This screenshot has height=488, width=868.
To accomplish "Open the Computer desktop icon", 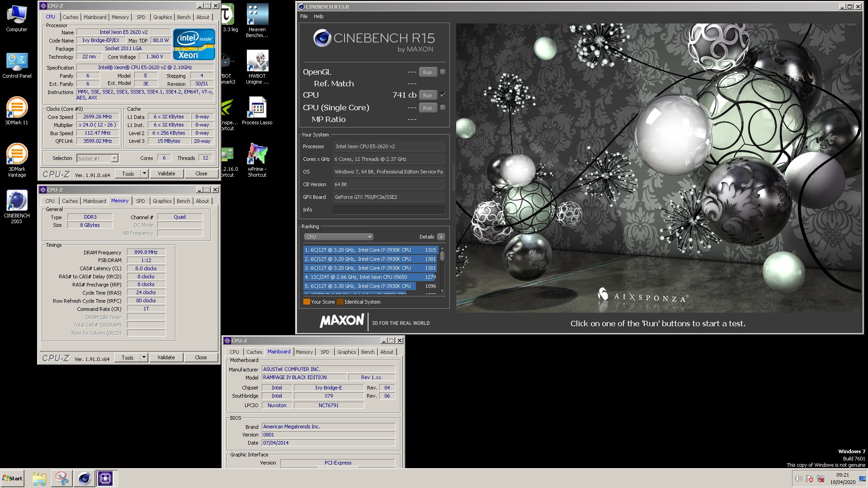I will coord(17,19).
